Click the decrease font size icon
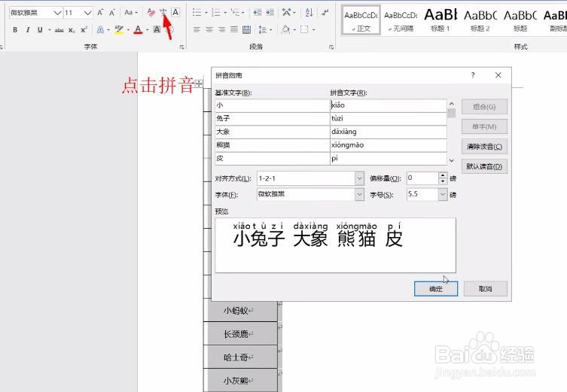Image resolution: width=567 pixels, height=392 pixels. point(111,13)
